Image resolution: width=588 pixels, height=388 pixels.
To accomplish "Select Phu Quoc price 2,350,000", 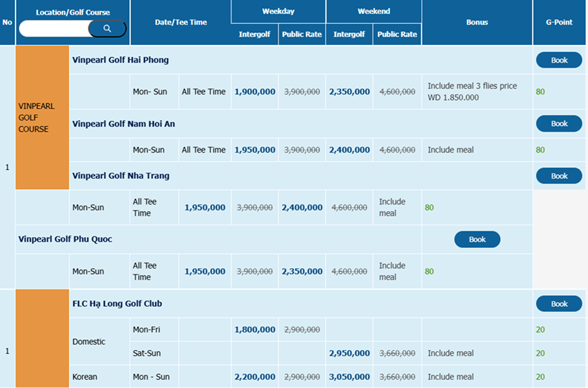I will 302,271.
